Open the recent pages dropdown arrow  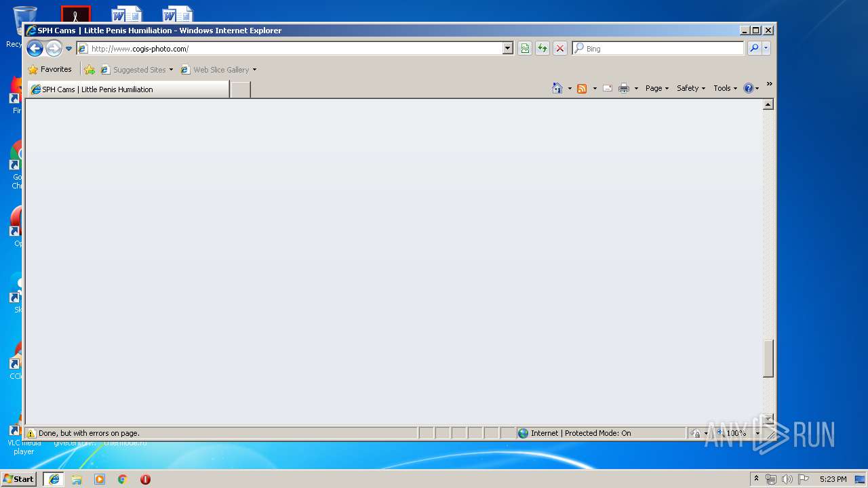coord(68,49)
